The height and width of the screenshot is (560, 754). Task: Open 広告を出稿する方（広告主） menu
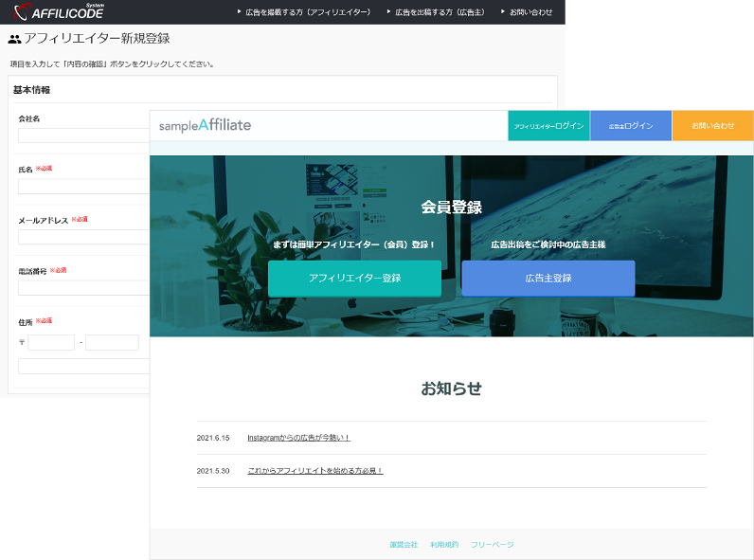(442, 12)
